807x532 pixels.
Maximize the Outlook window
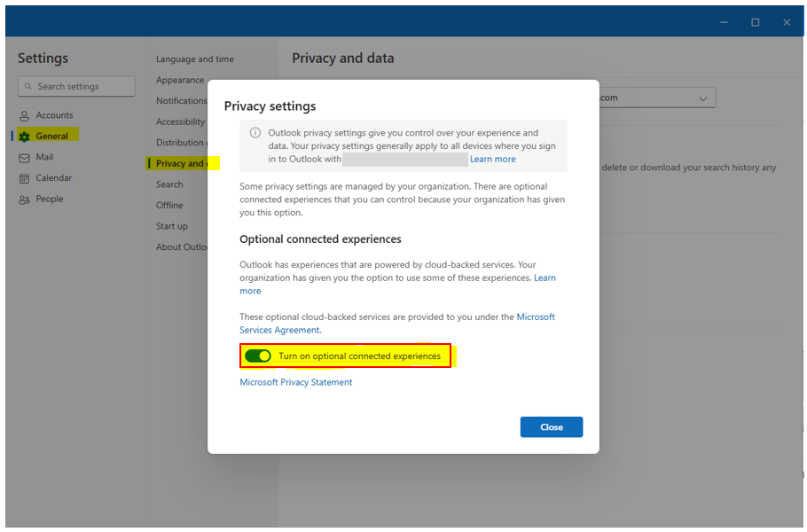pyautogui.click(x=755, y=22)
